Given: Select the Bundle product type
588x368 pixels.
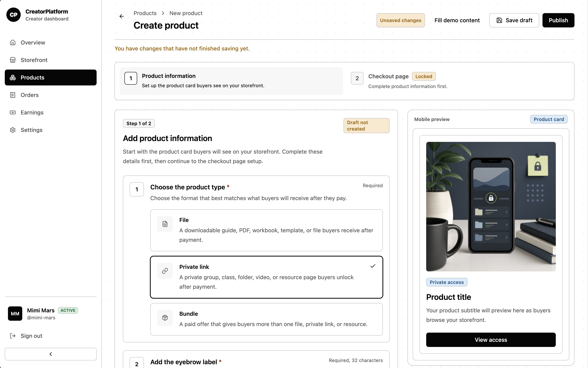Looking at the screenshot, I should [266, 319].
